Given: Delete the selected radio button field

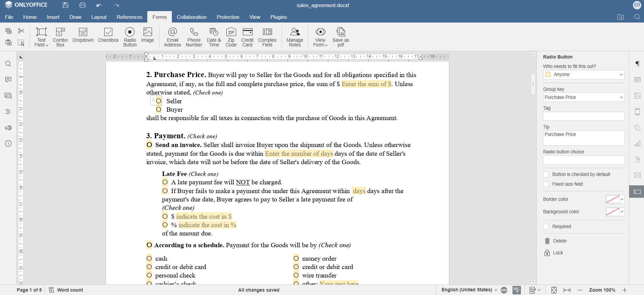Looking at the screenshot, I should (559, 241).
